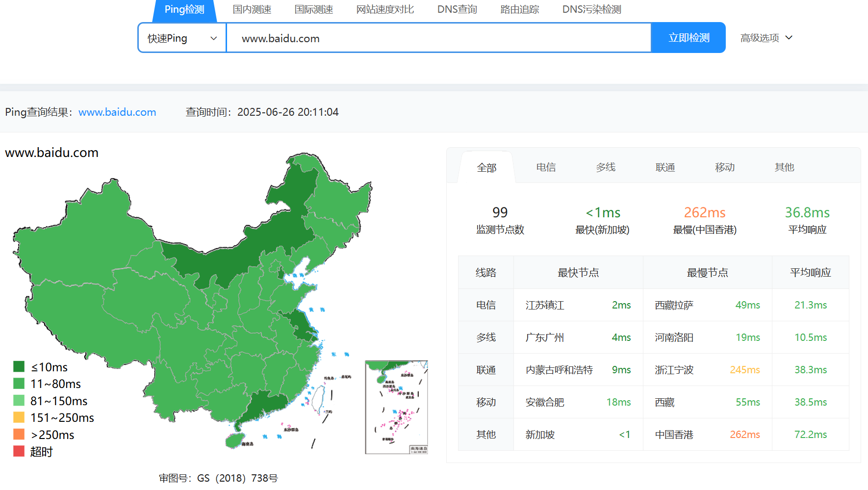Click the www.baidu.com domain input field
This screenshot has height=490, width=868.
coord(438,38)
